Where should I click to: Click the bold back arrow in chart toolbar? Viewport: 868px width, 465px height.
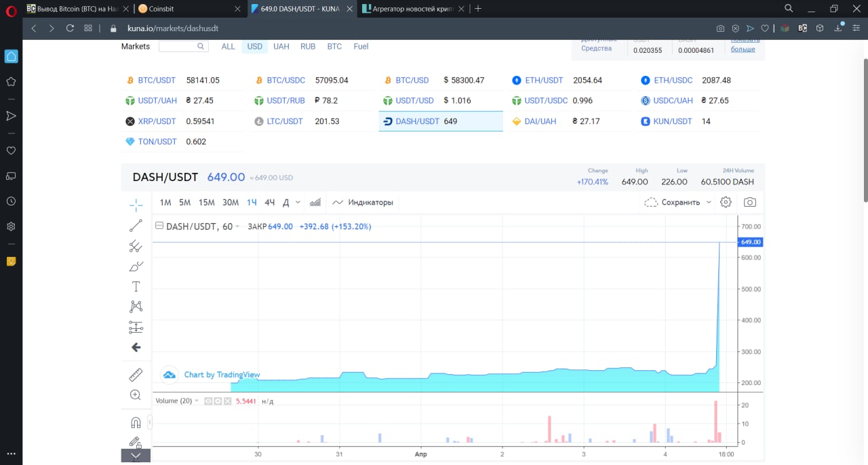pos(136,347)
